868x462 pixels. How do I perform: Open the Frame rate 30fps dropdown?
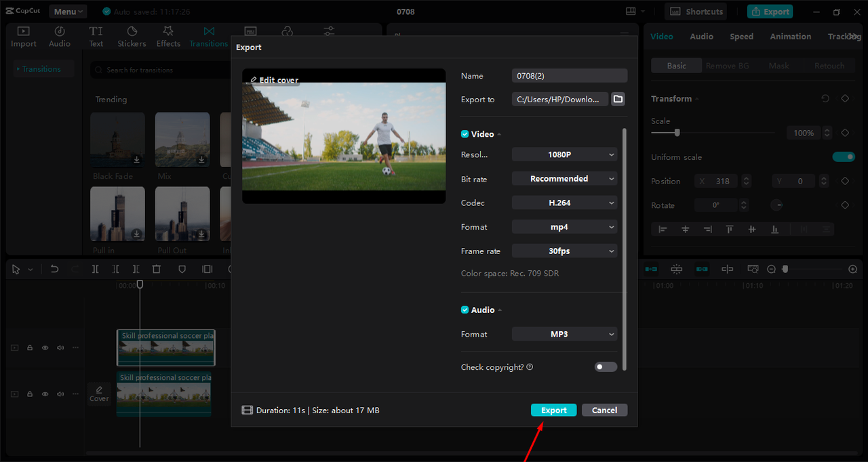[564, 251]
